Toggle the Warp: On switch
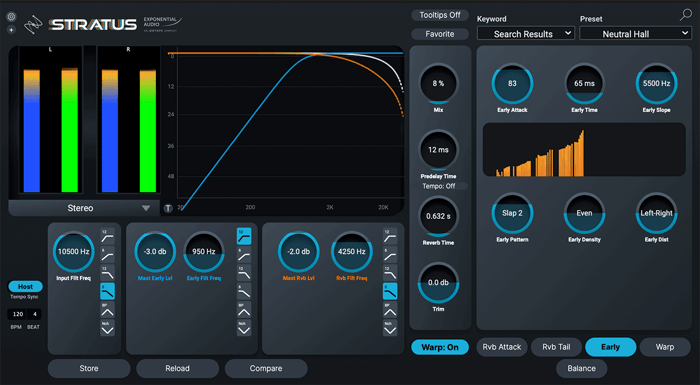 click(x=440, y=347)
